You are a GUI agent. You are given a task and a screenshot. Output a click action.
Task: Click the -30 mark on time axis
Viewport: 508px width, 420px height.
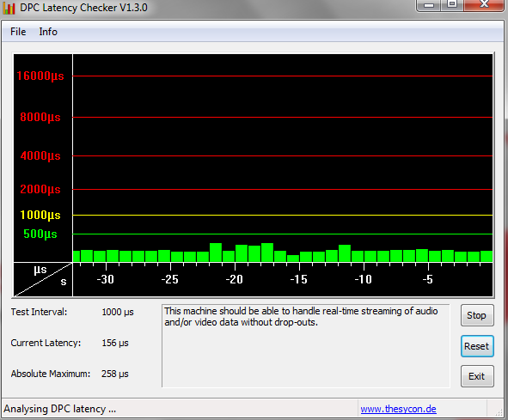(x=105, y=279)
